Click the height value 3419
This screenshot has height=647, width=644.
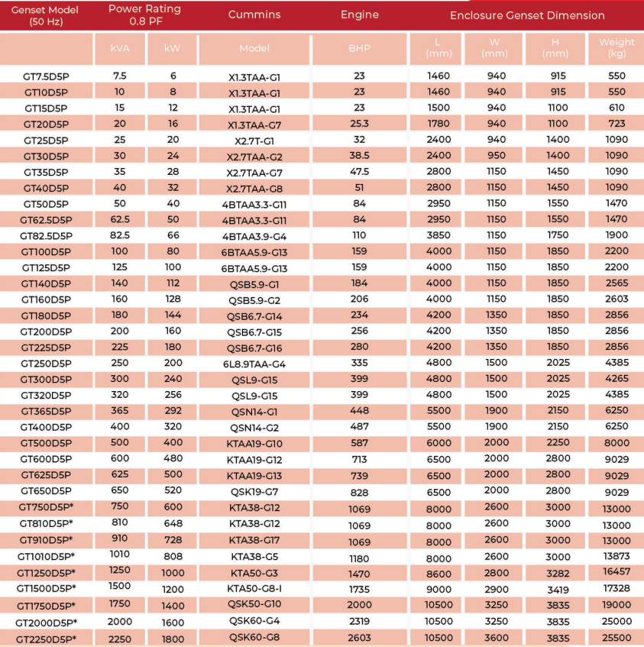point(558,590)
